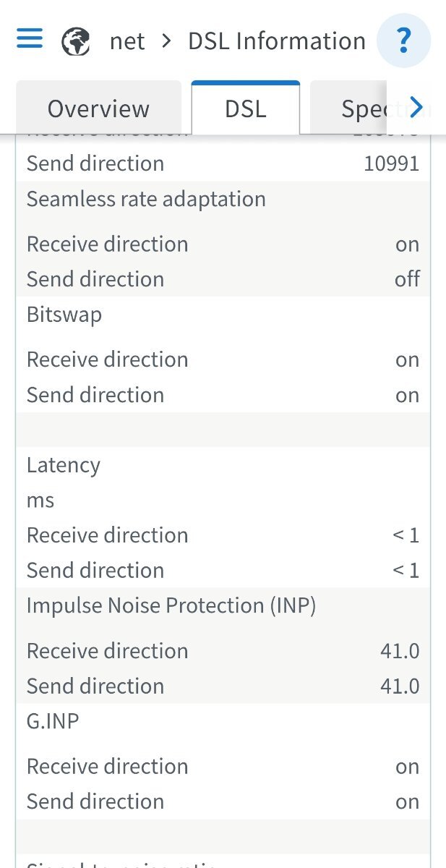
Task: Switch to the Overview tab
Action: tap(98, 109)
